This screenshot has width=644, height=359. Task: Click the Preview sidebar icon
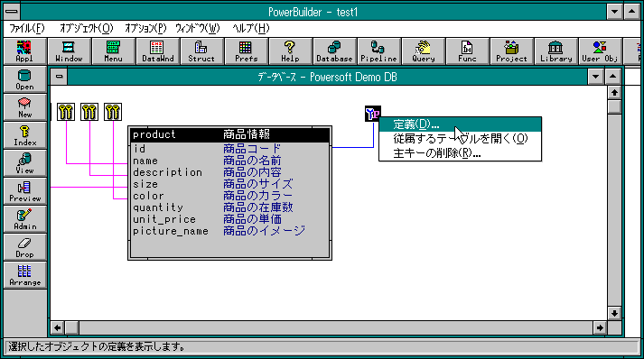(25, 191)
